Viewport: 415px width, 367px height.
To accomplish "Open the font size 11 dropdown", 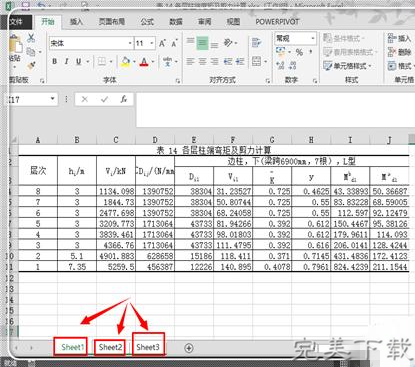I will (x=152, y=43).
